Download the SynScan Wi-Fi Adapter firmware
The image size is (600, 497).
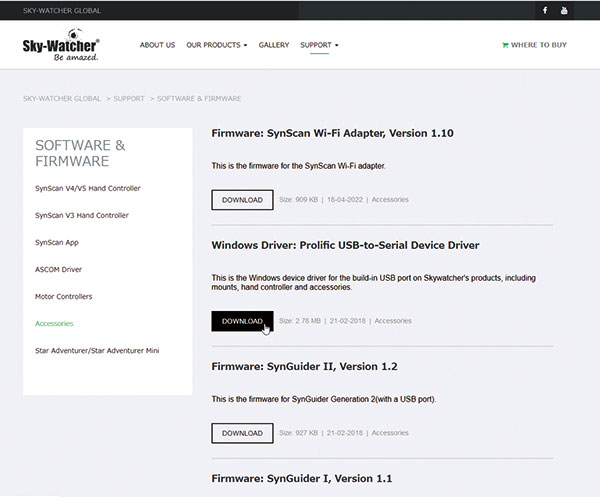click(242, 200)
